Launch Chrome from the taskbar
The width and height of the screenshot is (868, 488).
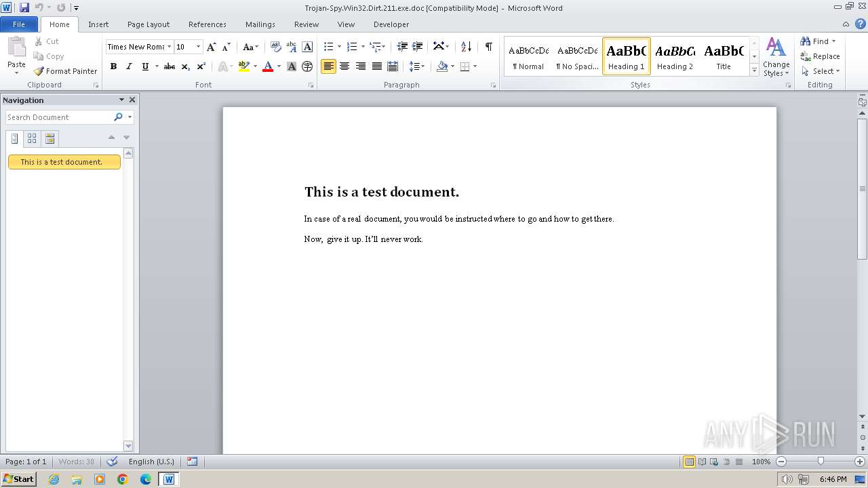[123, 479]
